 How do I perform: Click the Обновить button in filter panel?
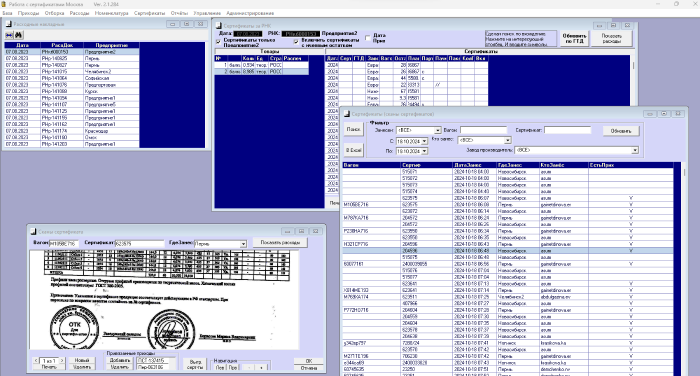pyautogui.click(x=621, y=131)
